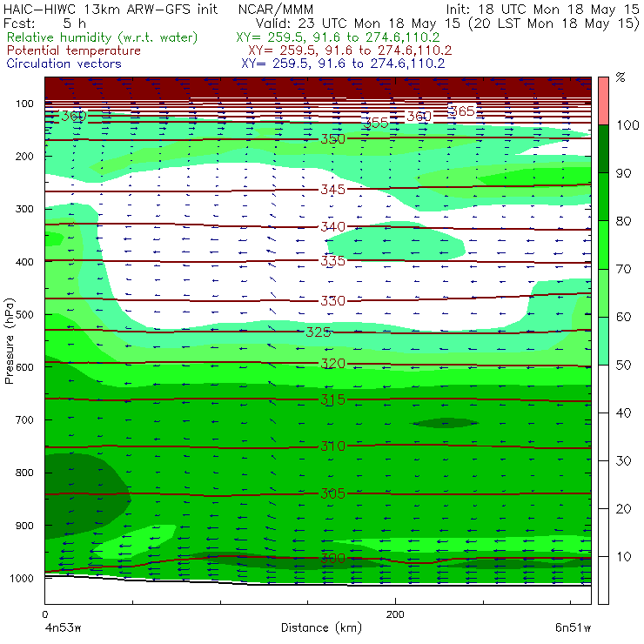Click the red XY coordinates line
The image size is (644, 644).
click(x=350, y=50)
